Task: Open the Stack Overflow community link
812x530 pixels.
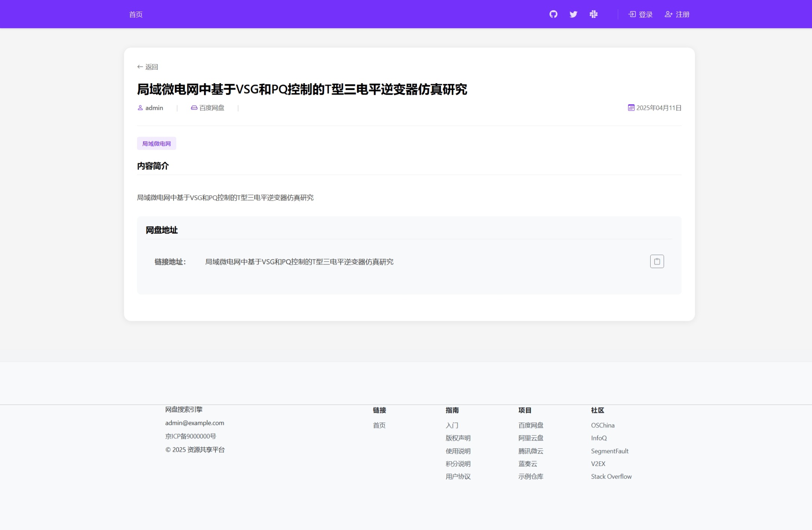Action: point(611,476)
